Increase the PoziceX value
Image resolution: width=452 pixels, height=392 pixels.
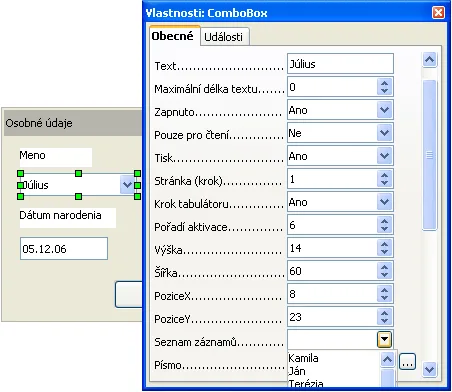coord(385,290)
